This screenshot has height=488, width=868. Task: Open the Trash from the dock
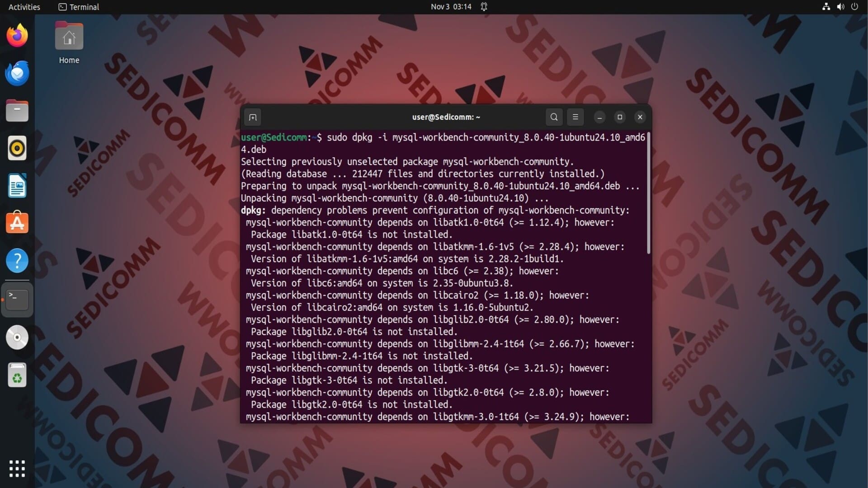(x=17, y=375)
